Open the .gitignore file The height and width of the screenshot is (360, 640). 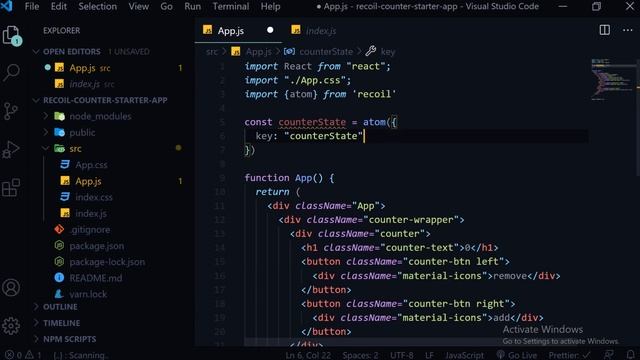[x=89, y=230]
